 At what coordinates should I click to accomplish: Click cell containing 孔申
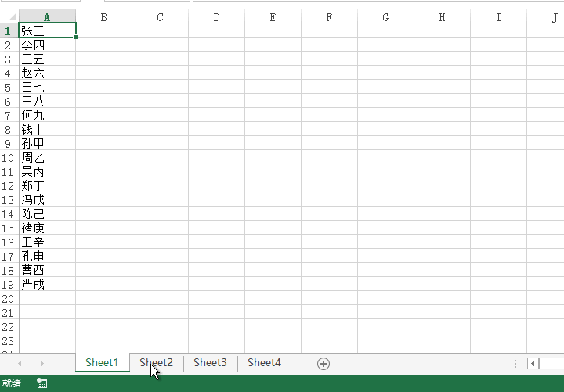tap(47, 256)
